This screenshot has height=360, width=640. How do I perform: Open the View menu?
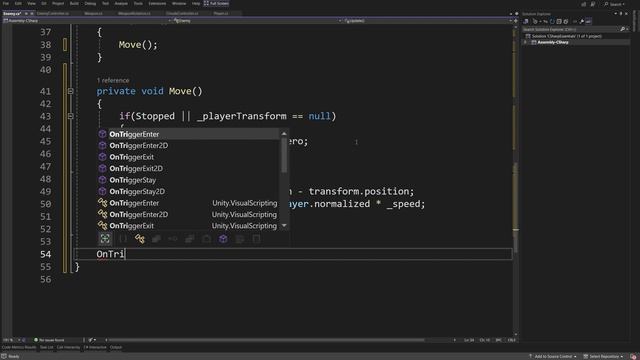pyautogui.click(x=31, y=3)
